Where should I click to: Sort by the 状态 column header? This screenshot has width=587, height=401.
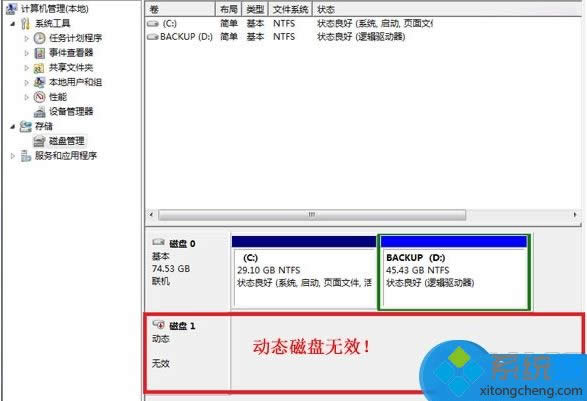pyautogui.click(x=447, y=9)
